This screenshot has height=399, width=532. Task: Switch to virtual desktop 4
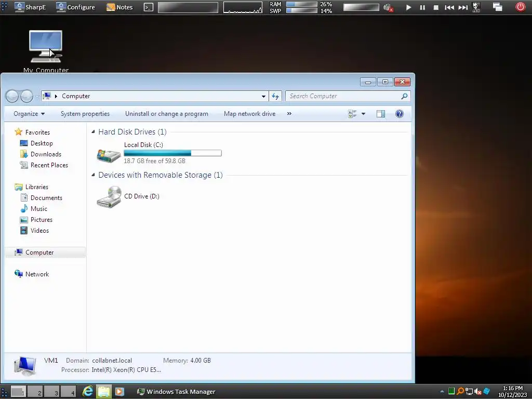68,392
